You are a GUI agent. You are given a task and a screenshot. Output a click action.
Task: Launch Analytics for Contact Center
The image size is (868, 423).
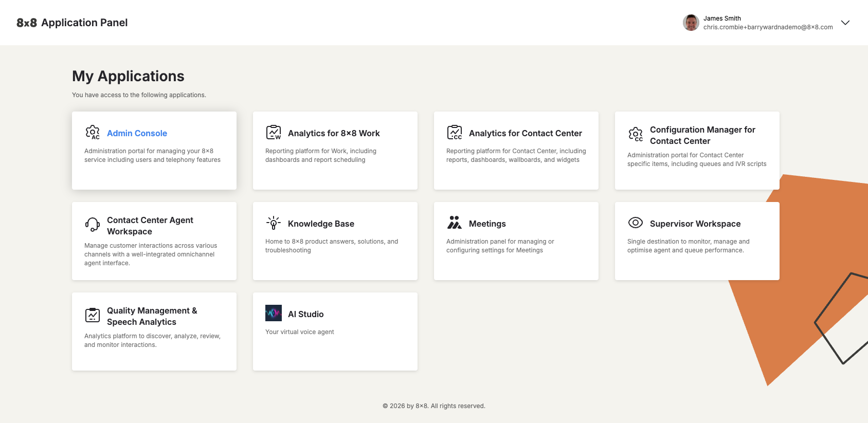coord(526,133)
